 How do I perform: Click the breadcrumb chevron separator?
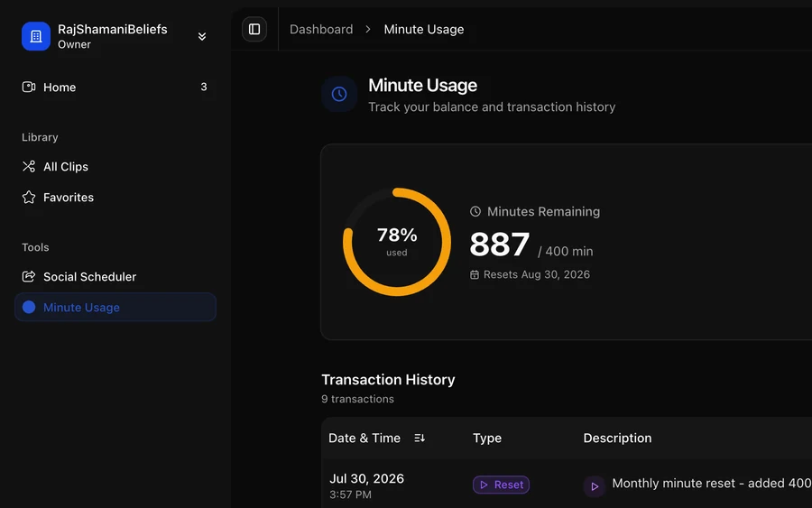point(368,30)
